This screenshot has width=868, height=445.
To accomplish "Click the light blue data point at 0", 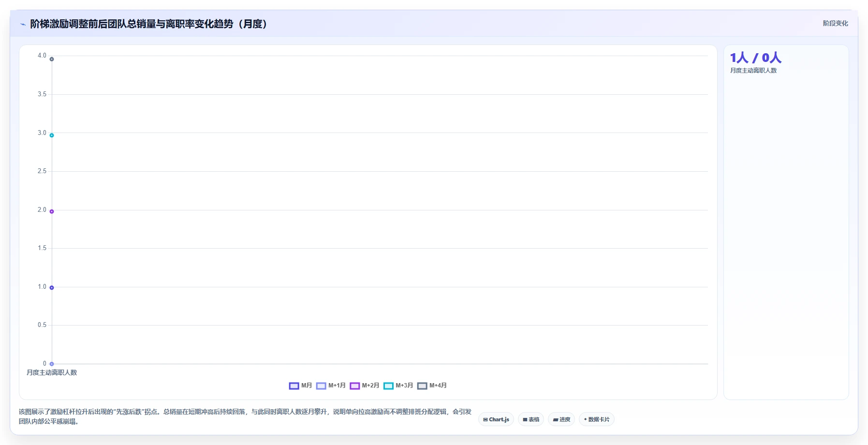I will click(x=52, y=364).
